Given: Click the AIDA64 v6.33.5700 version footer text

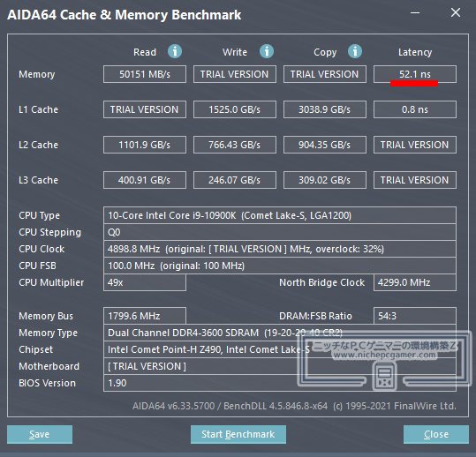Looking at the screenshot, I should click(294, 406).
